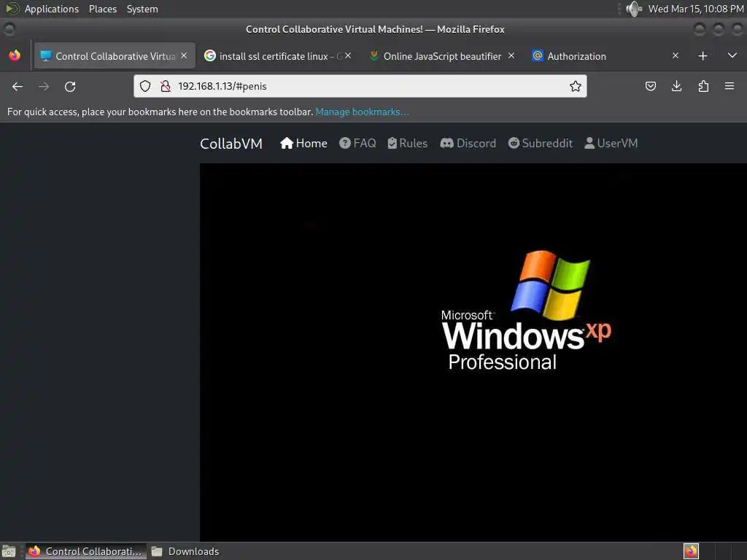Open the System menu

tap(142, 9)
